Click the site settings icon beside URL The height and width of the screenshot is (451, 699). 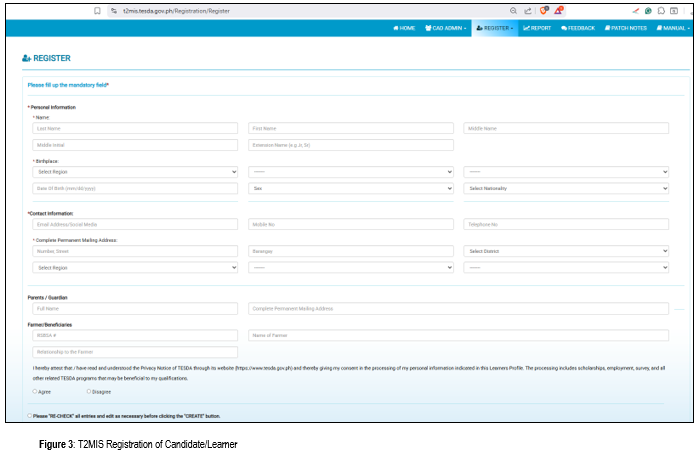click(x=114, y=10)
